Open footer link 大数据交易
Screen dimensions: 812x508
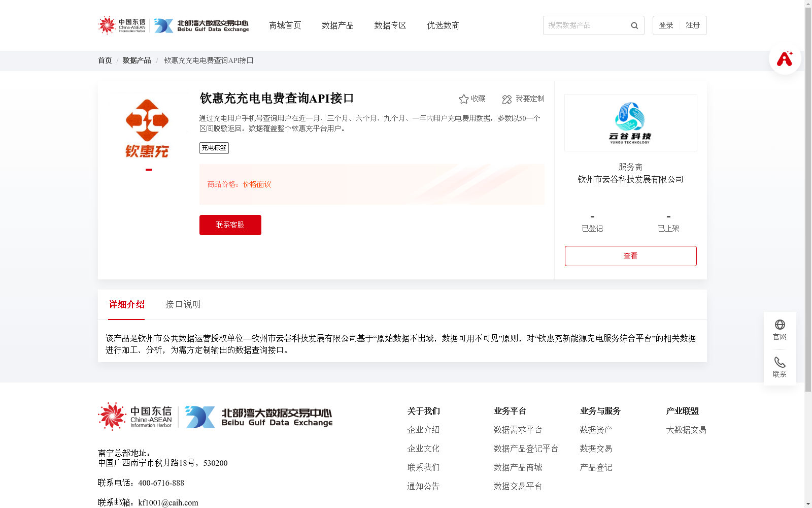[686, 430]
